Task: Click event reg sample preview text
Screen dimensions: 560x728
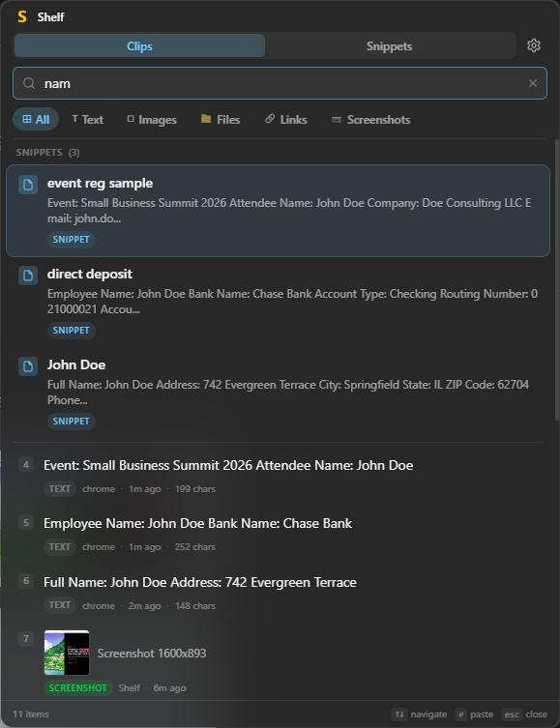Action: pos(289,211)
